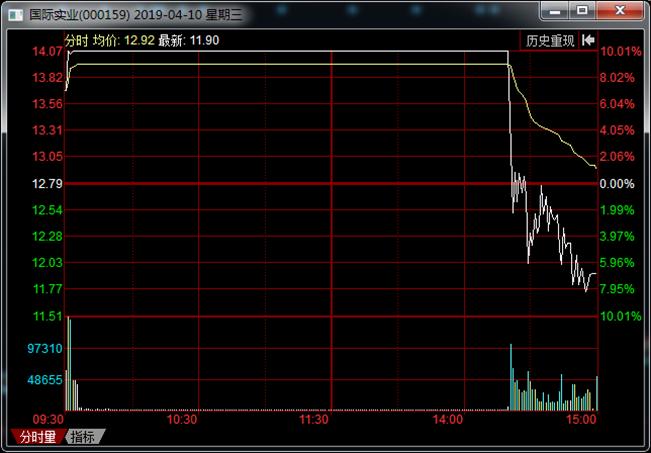The image size is (651, 453).
Task: Click the 1.99% percent axis label
Action: click(x=617, y=210)
